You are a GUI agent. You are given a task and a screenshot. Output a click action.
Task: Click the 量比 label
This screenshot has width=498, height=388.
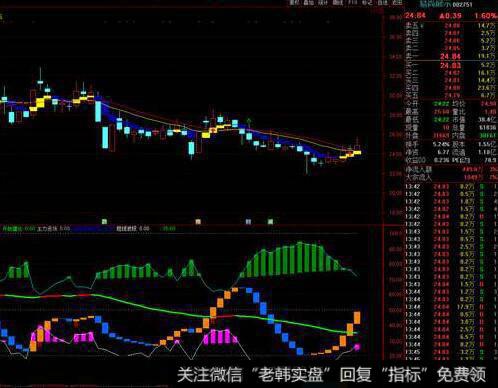pos(459,112)
